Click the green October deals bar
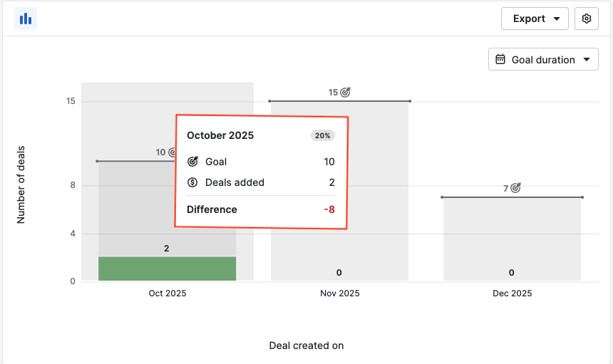 click(x=167, y=269)
